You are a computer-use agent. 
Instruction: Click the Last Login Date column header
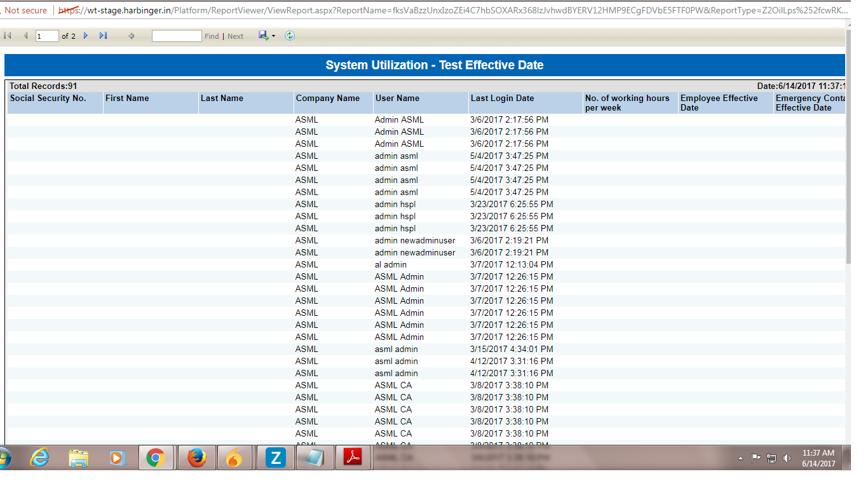pos(502,98)
